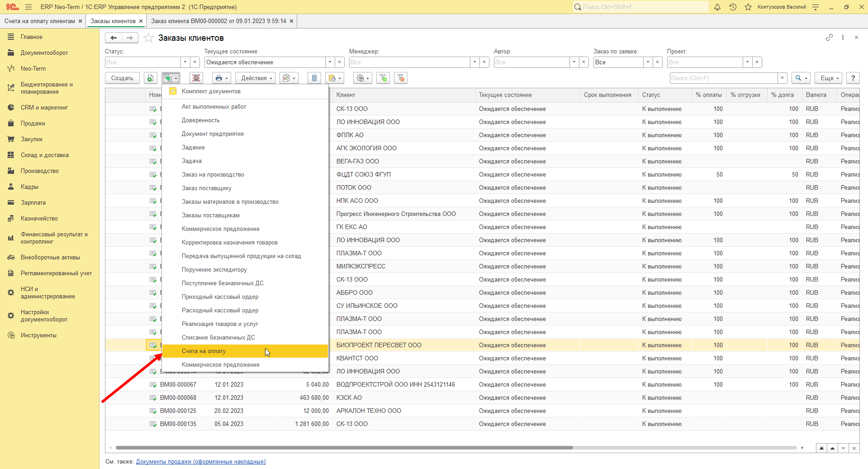Click the copy document icon next to Создать
868x469 pixels.
click(150, 78)
